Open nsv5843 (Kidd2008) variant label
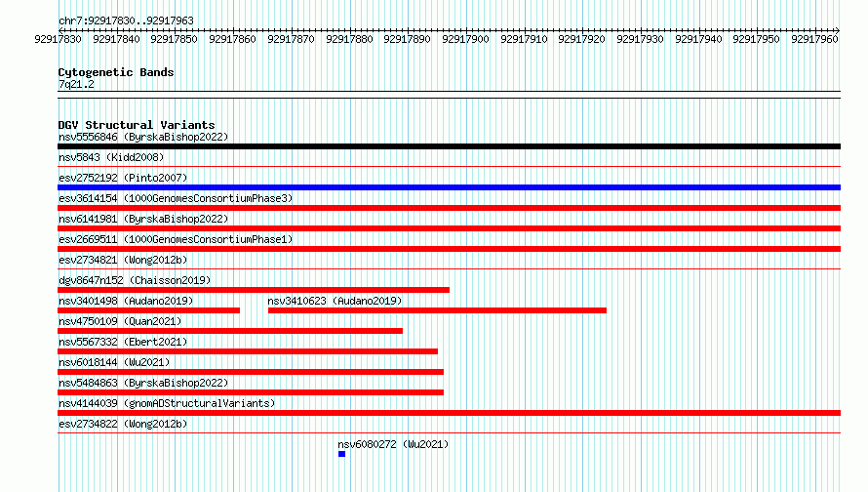This screenshot has height=492, width=868. pyautogui.click(x=111, y=157)
